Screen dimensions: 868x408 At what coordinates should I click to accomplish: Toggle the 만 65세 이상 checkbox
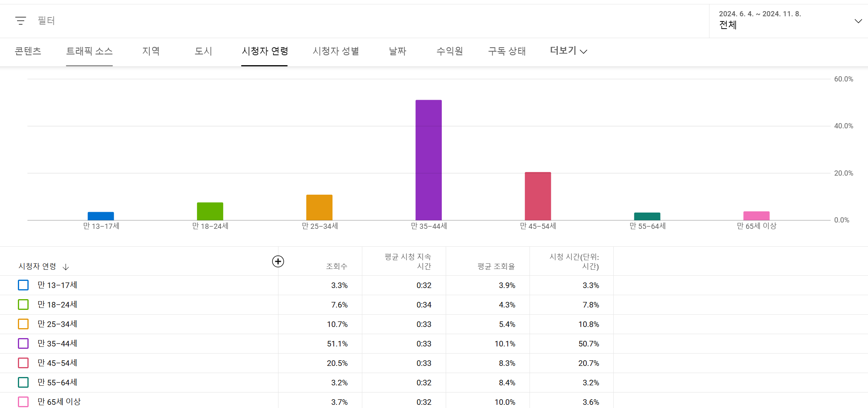click(x=23, y=402)
